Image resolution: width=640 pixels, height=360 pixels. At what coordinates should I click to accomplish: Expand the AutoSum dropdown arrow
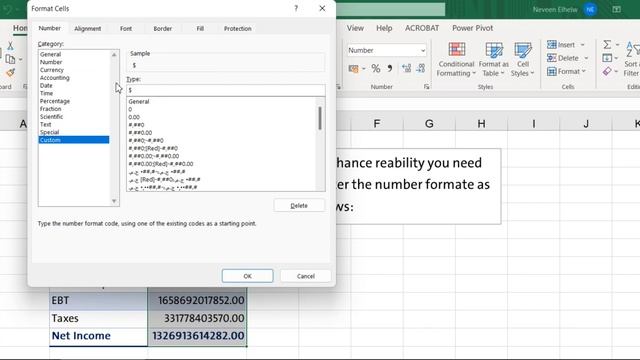point(617,44)
